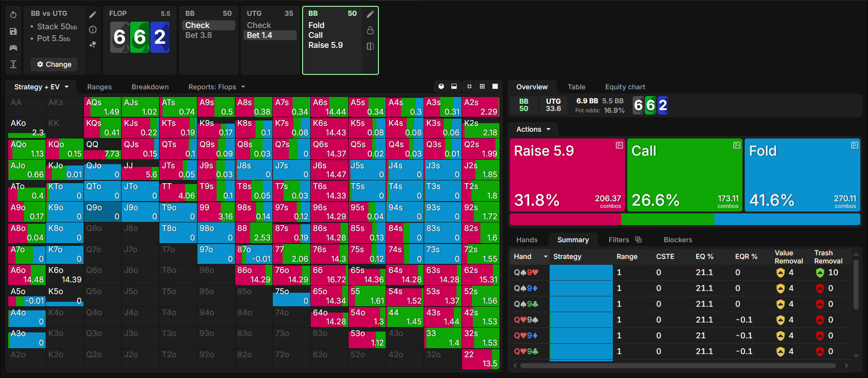Expand the Actions dropdown
Screen dimensions: 868x378
(x=534, y=129)
